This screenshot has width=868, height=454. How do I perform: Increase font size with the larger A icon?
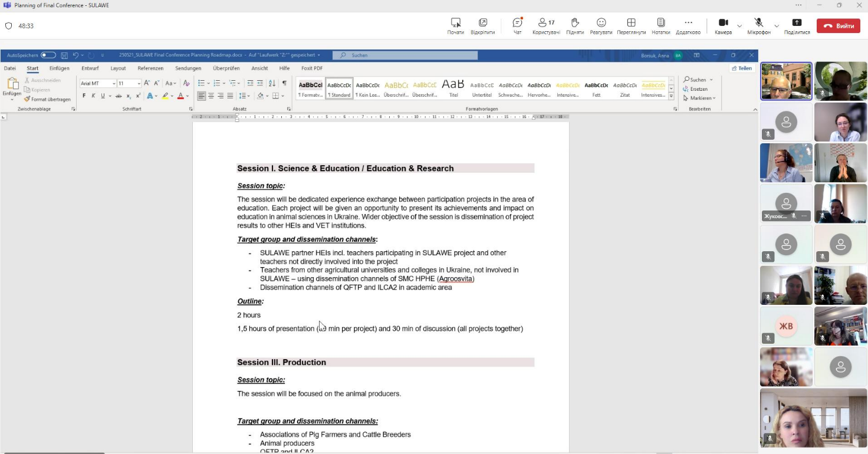(147, 83)
